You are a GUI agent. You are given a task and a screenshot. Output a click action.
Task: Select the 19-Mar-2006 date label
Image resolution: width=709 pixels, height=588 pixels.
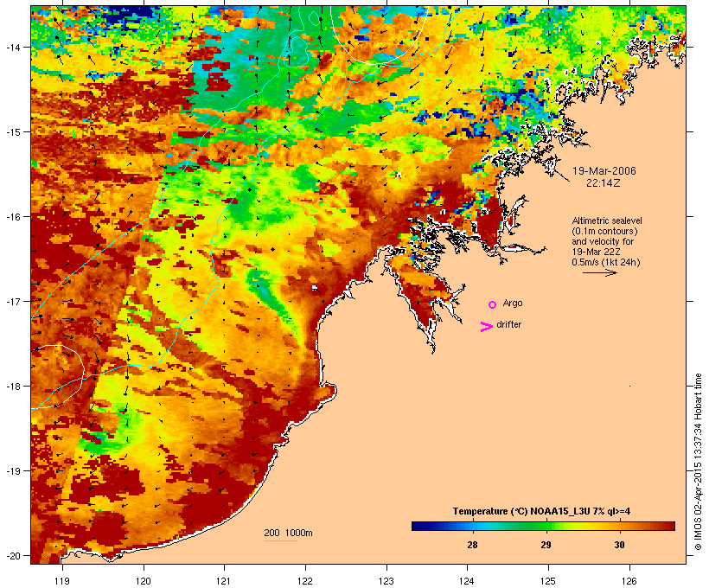click(604, 171)
